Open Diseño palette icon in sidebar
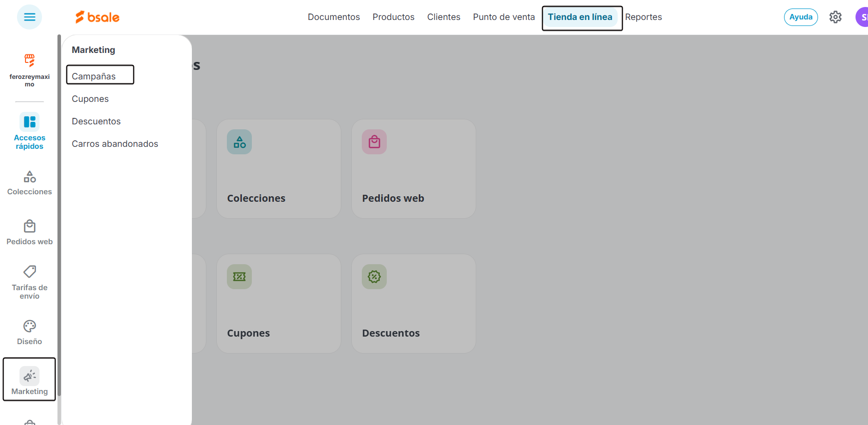Screen dimensions: 868x425 click(x=29, y=326)
